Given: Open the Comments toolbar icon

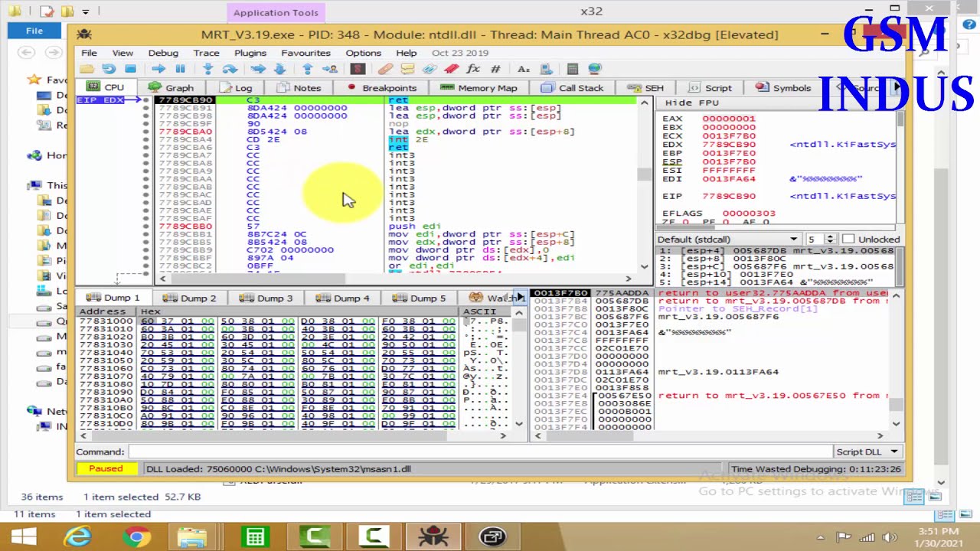Looking at the screenshot, I should pyautogui.click(x=407, y=69).
